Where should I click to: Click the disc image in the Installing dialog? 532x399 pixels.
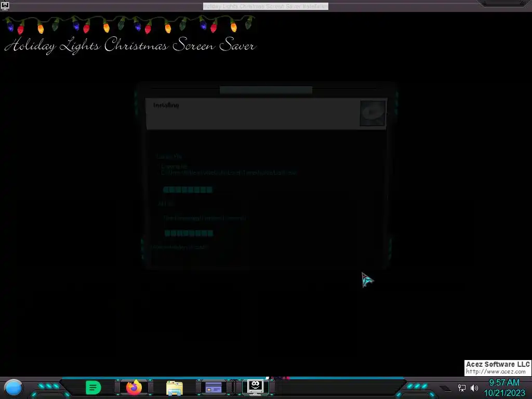point(373,113)
